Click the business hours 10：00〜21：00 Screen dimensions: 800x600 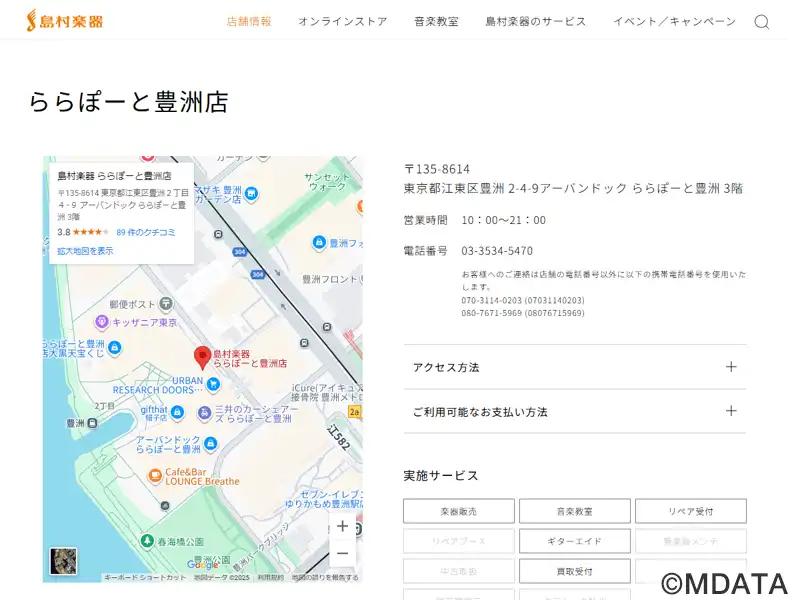(504, 220)
